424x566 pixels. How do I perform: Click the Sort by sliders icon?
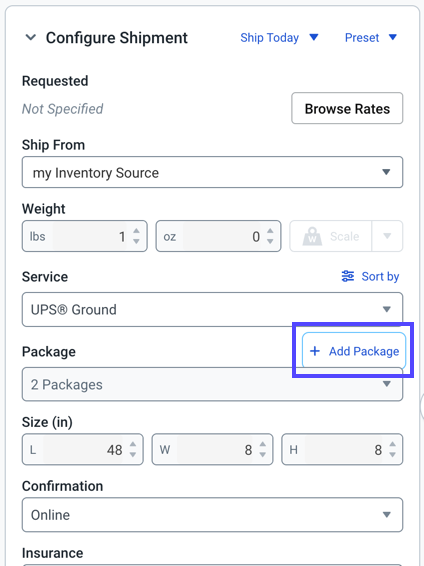click(x=348, y=276)
